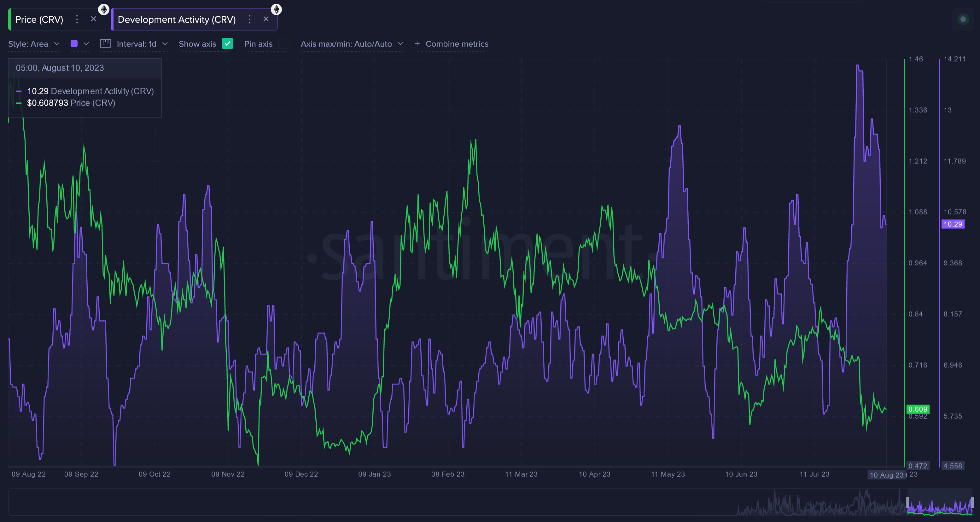Click the 10.29 development activity axis label
Screen dimensions: 980x522
coord(953,224)
